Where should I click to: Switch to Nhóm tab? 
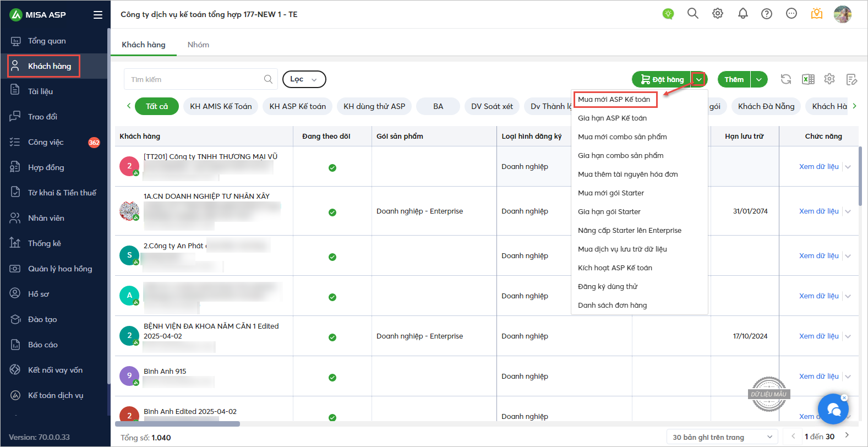point(198,45)
